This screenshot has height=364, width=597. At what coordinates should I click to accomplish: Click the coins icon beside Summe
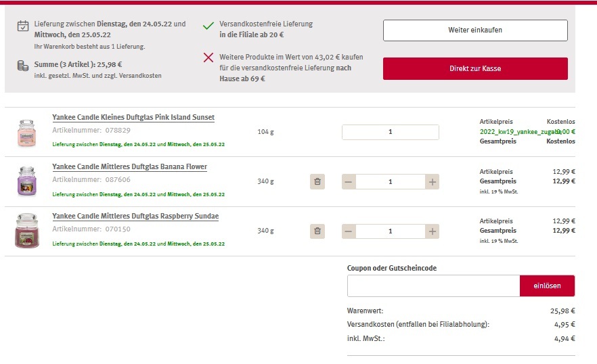tap(23, 66)
